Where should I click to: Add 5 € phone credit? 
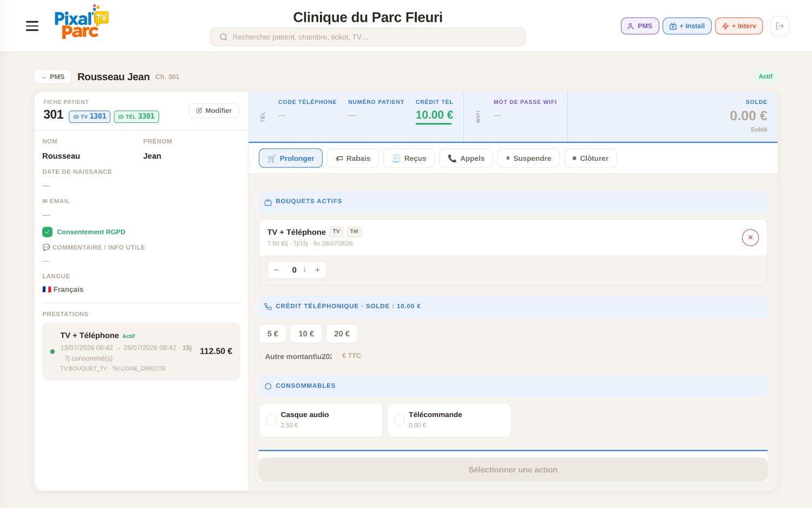point(272,334)
